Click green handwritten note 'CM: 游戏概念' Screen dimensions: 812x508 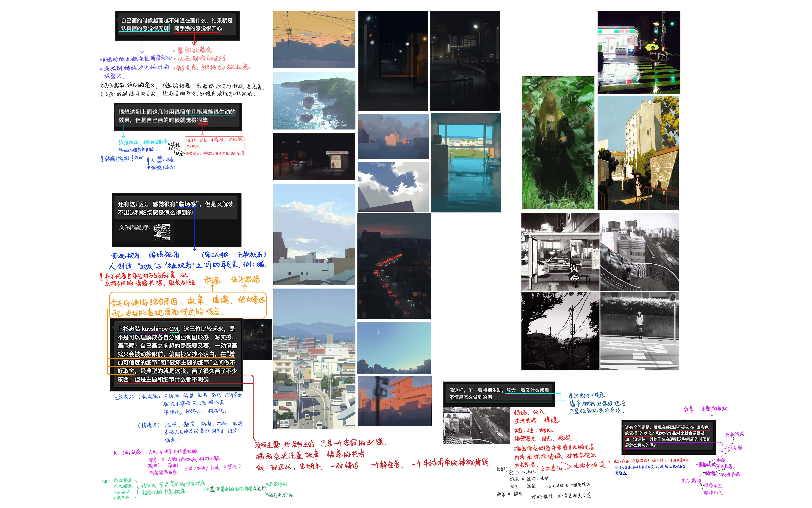(117, 481)
